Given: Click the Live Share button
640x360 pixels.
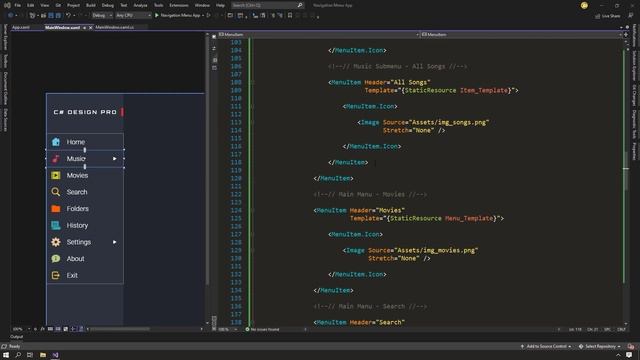Looking at the screenshot, I should pyautogui.click(x=607, y=16).
